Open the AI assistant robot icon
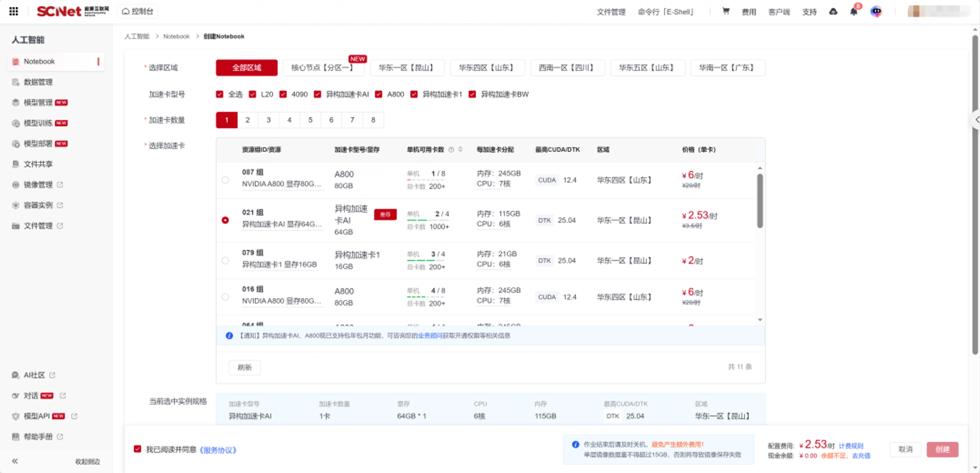 click(x=876, y=12)
